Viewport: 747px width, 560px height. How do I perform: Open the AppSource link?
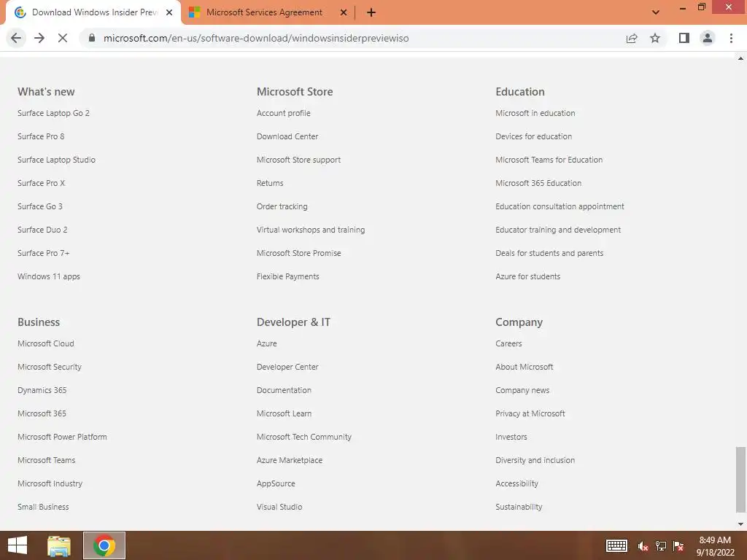(276, 483)
